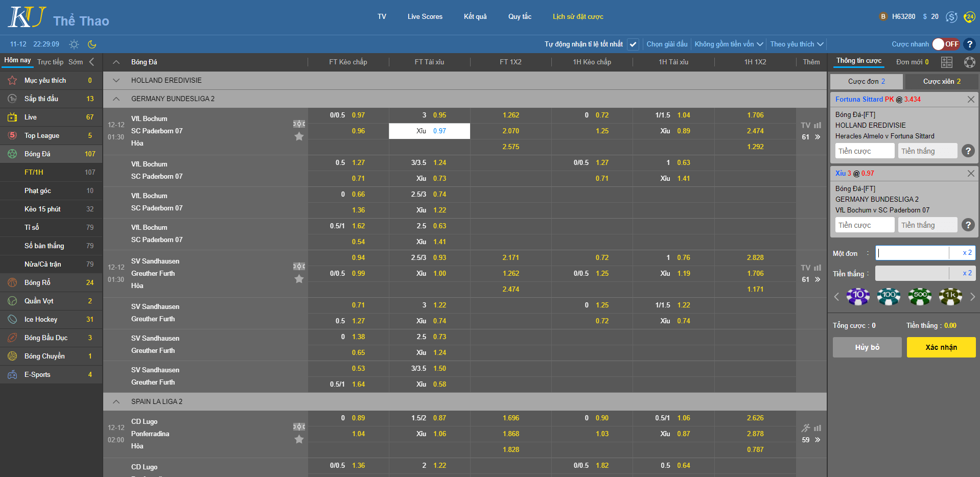The width and height of the screenshot is (980, 477).
Task: Switch to light mode sun icon
Action: click(74, 44)
